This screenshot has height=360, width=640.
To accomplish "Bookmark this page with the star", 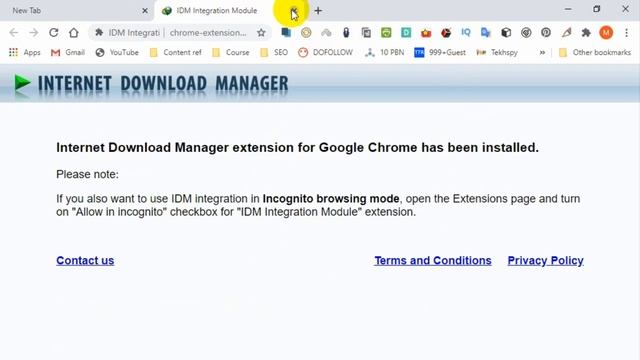I will point(261,33).
